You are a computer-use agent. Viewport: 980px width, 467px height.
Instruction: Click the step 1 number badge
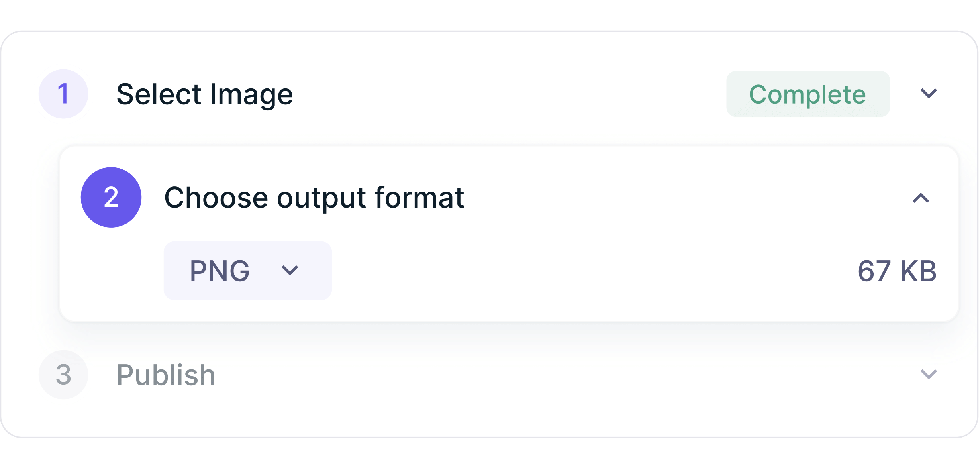point(63,94)
